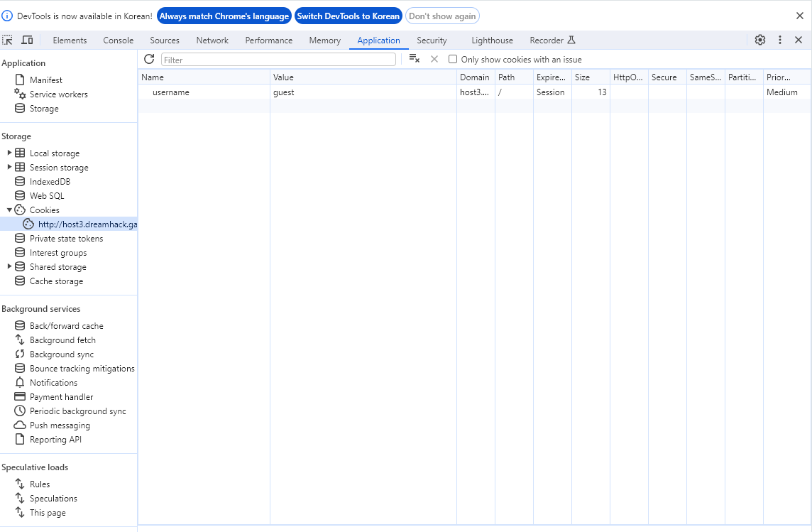
Task: Click the cookie Filter input field
Action: point(279,60)
